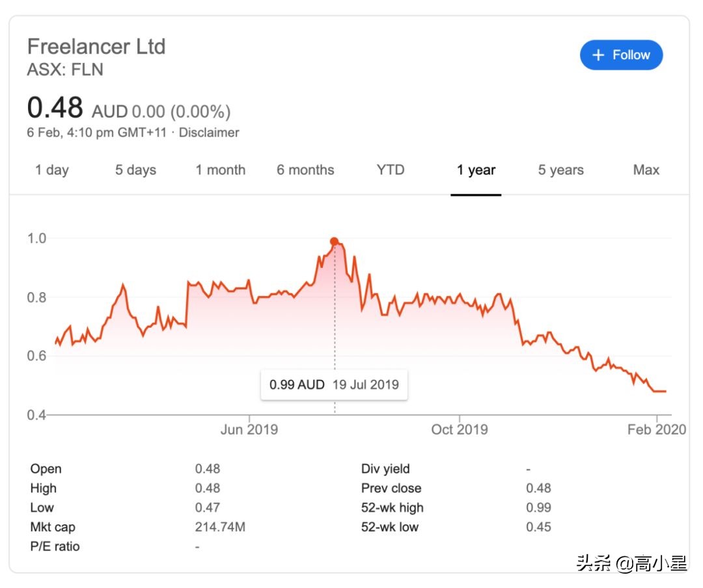Click the 0.99 AUD price tooltip
The image size is (703, 588).
tap(334, 384)
